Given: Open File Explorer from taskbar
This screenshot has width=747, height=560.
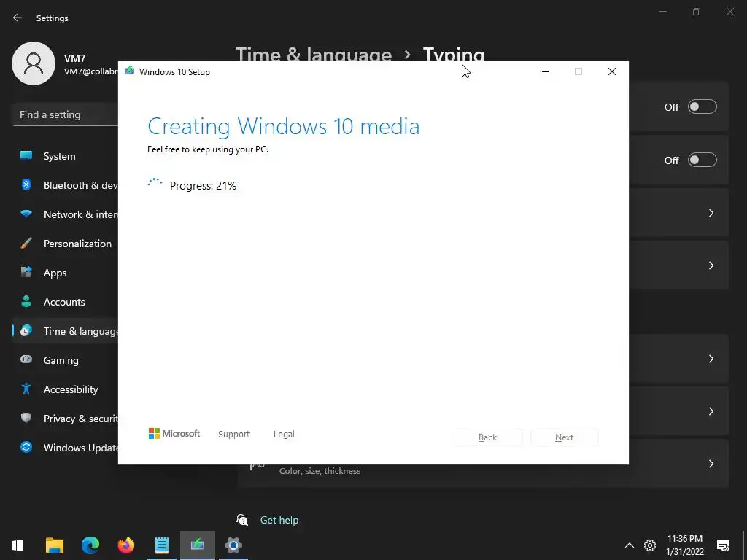Looking at the screenshot, I should point(55,545).
